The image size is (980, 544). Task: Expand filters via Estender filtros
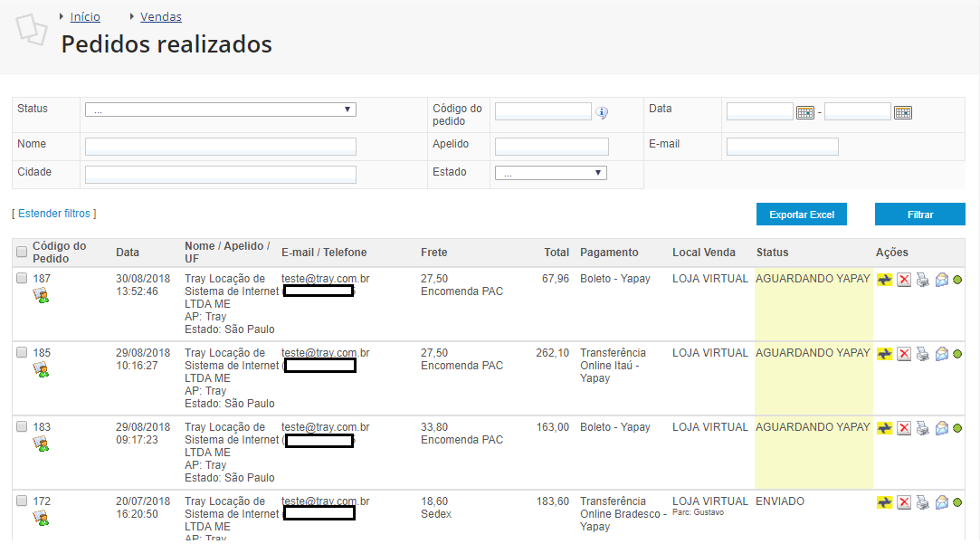(x=53, y=214)
